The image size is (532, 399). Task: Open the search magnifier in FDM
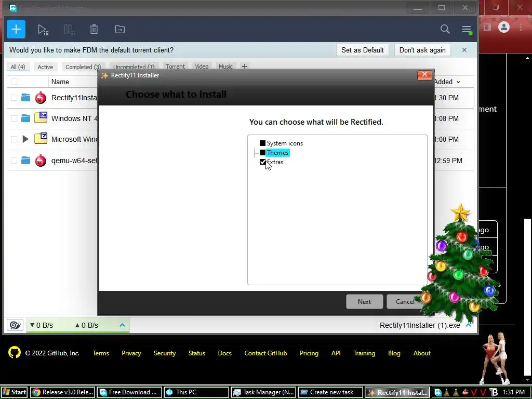tap(445, 29)
